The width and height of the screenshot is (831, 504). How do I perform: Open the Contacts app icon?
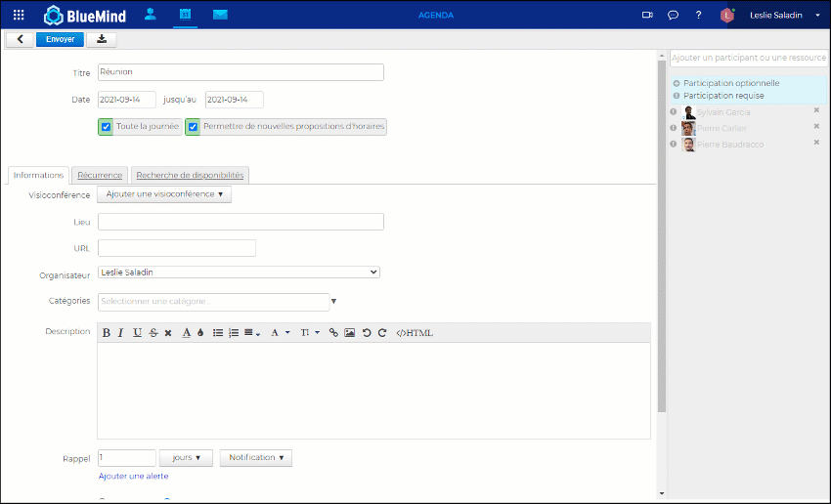click(x=150, y=15)
